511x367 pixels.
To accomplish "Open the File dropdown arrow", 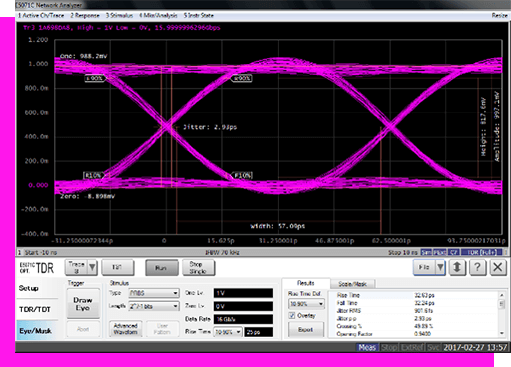I will [x=440, y=267].
